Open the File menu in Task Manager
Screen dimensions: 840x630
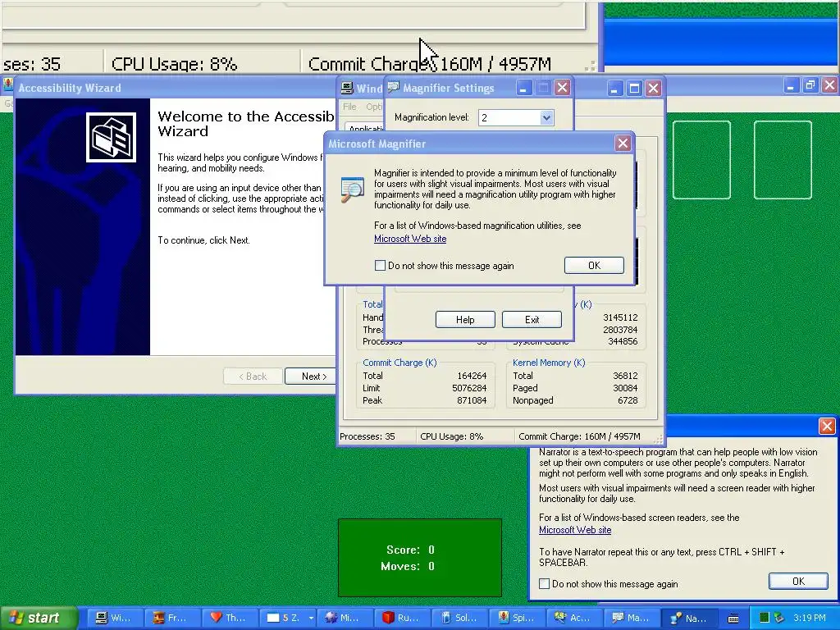[349, 107]
